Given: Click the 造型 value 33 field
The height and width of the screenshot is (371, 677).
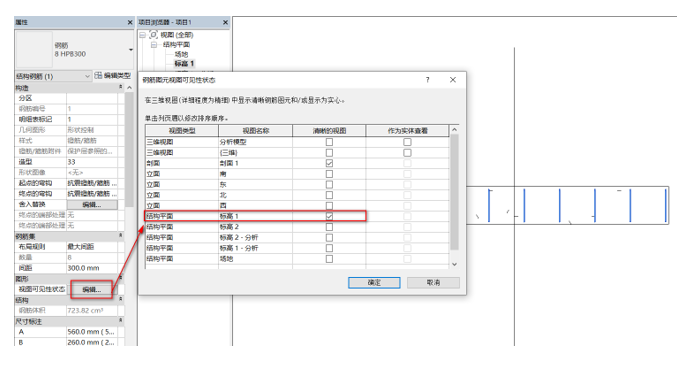Looking at the screenshot, I should [x=92, y=162].
